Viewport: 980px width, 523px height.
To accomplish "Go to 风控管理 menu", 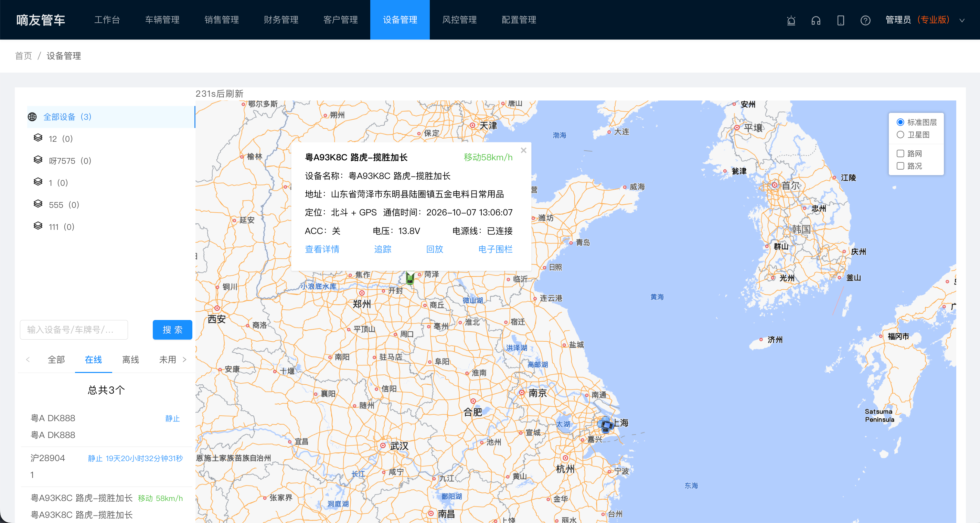I will (459, 20).
